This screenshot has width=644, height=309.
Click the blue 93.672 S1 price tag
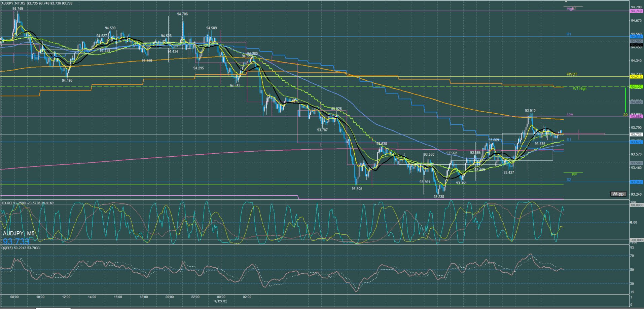click(636, 142)
